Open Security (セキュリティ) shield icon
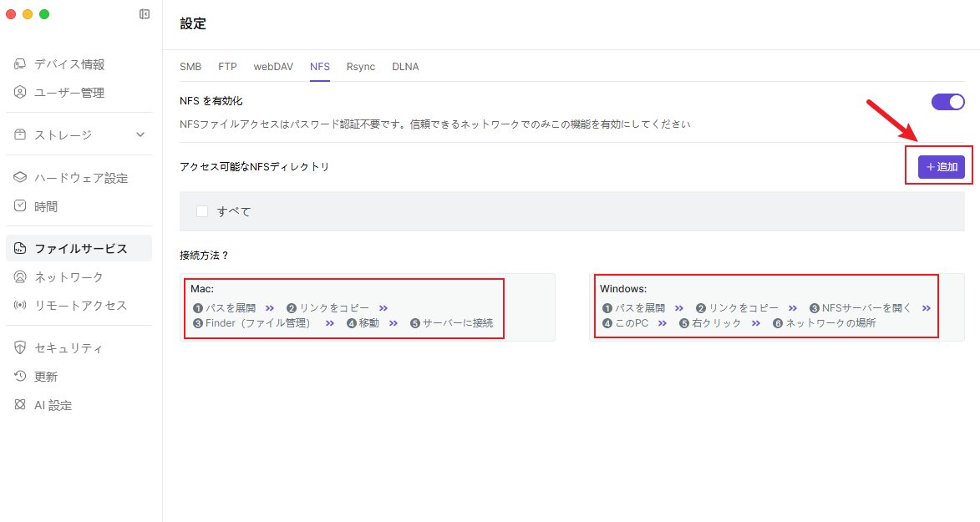The height and width of the screenshot is (522, 980). 21,348
